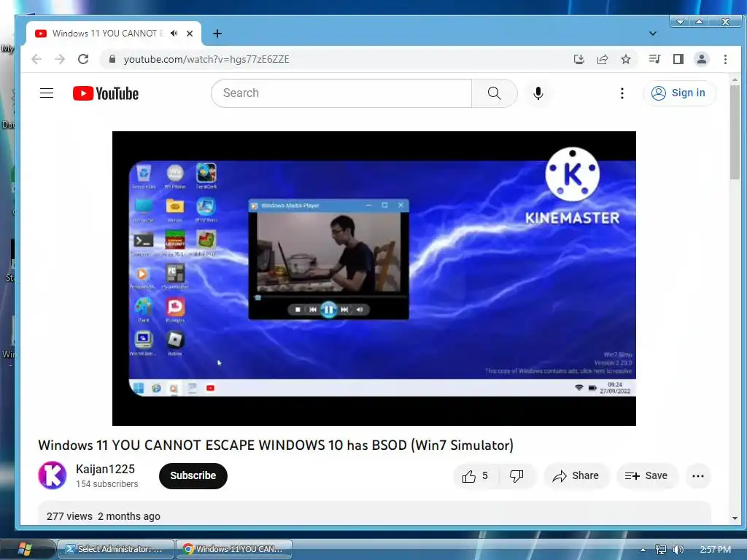Click page scrollbar up arrow

coord(735,79)
